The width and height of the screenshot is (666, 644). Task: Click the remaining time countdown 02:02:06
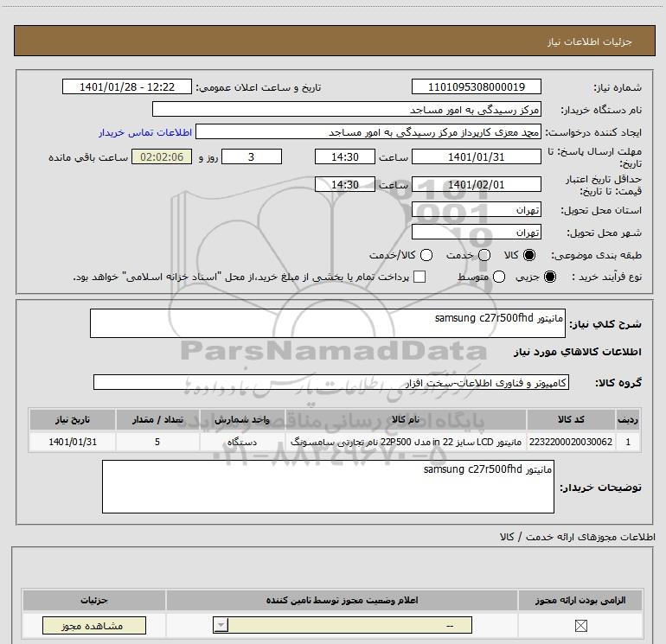click(162, 156)
